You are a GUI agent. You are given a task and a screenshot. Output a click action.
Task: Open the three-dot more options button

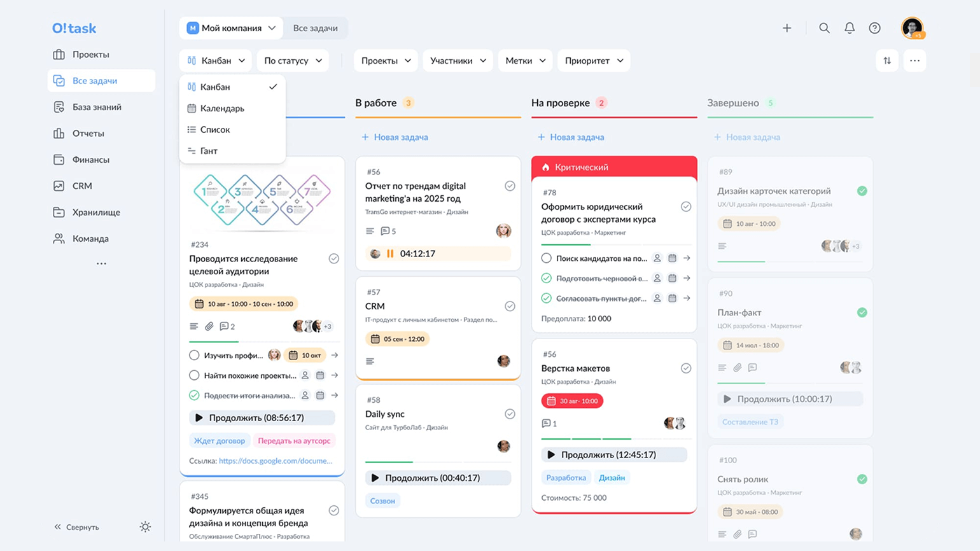(914, 60)
